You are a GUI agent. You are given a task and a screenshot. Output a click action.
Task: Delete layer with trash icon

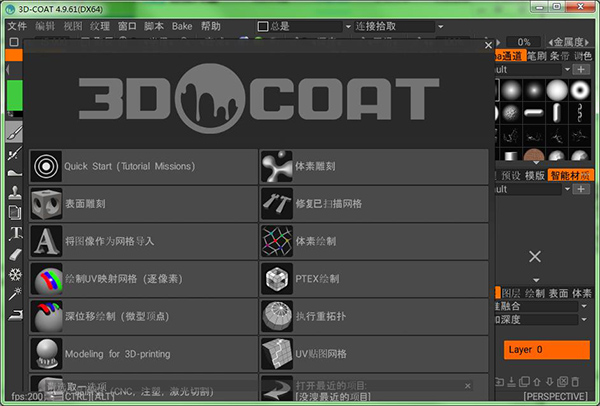pos(575,382)
